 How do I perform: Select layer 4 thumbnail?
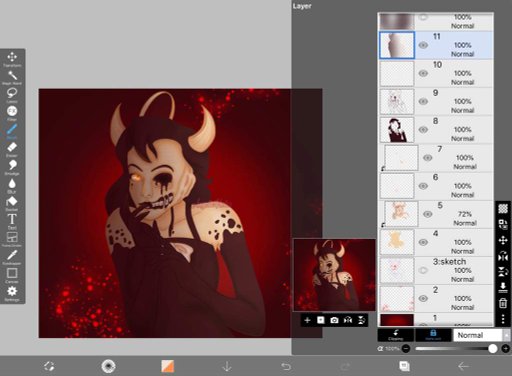pyautogui.click(x=397, y=242)
